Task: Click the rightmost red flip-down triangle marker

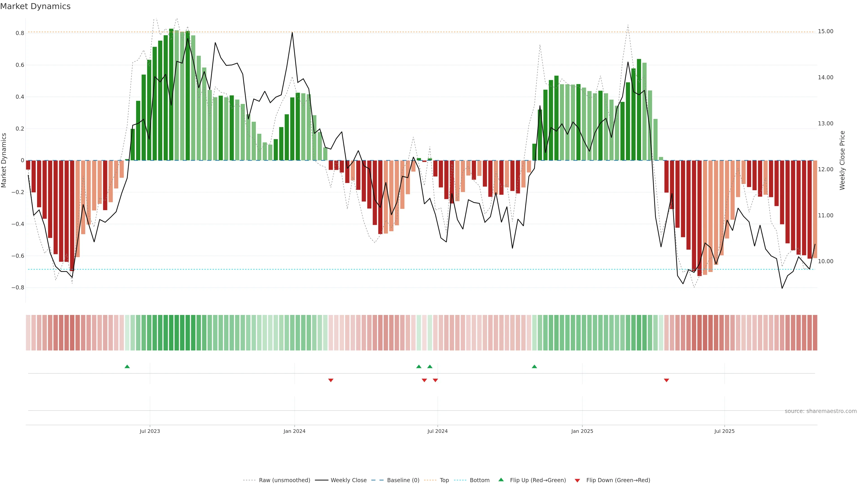Action: point(666,380)
